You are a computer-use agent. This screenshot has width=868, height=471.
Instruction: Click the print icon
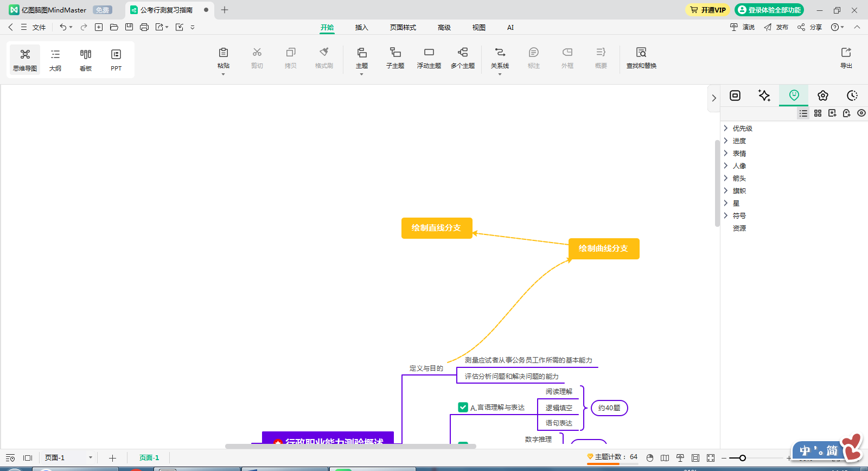coord(144,27)
